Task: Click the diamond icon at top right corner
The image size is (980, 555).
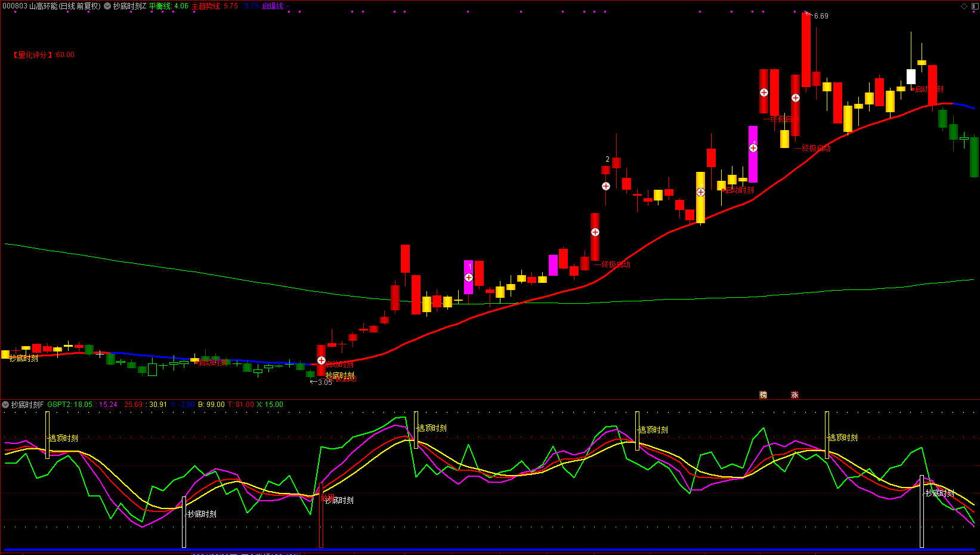Action: (964, 6)
